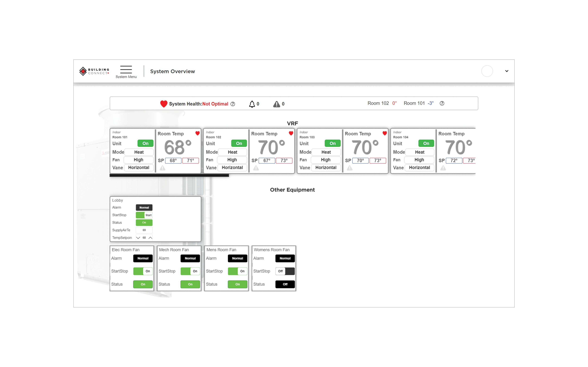
Task: Click the Room 101 heating setpoint 68°
Action: click(173, 160)
